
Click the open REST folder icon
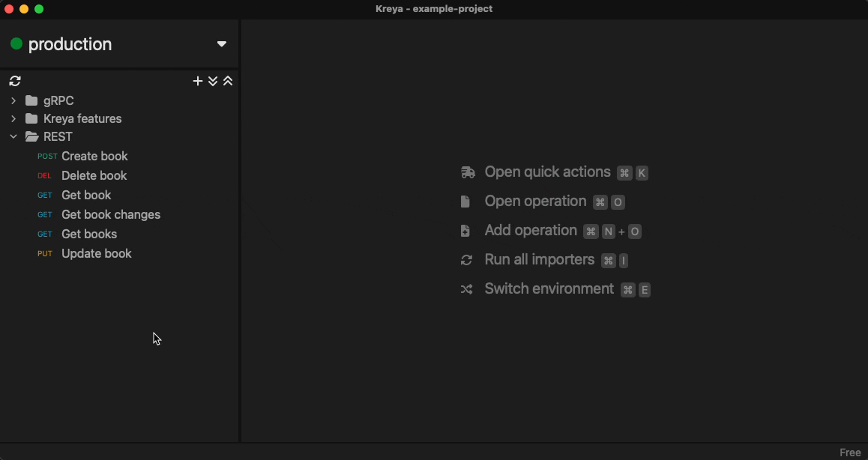point(31,136)
